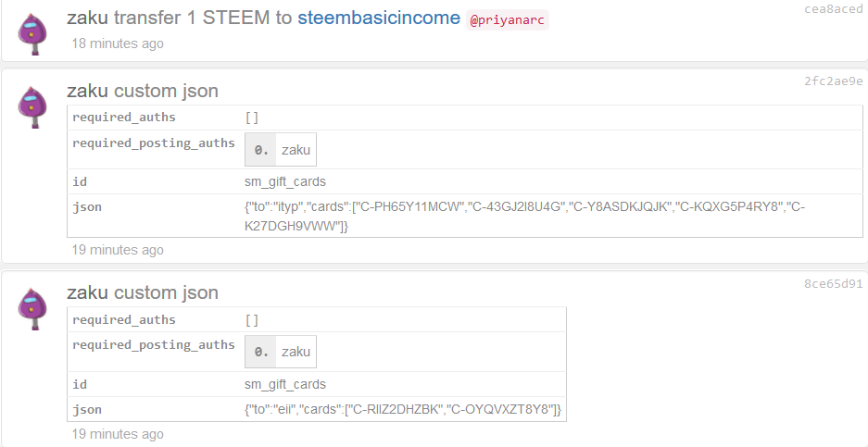This screenshot has height=447, width=868.
Task: Click the zaku name in the transfer heading
Action: click(87, 18)
